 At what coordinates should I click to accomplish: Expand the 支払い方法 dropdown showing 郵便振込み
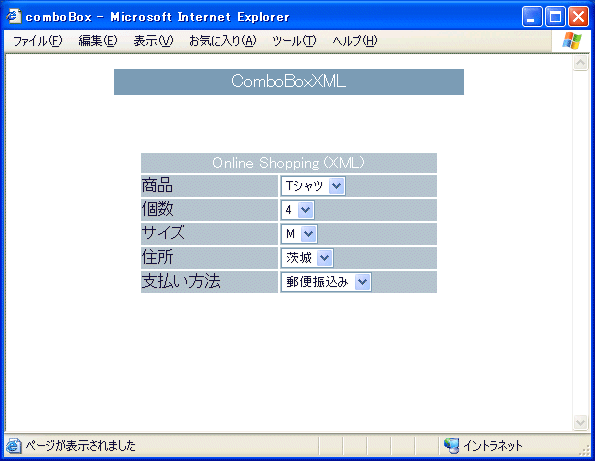[x=326, y=282]
